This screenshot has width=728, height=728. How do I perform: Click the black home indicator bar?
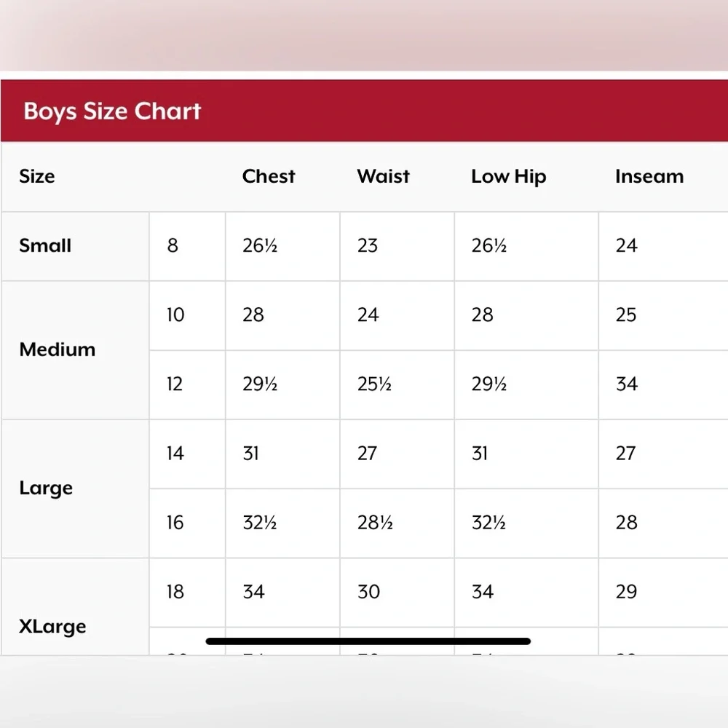click(368, 641)
